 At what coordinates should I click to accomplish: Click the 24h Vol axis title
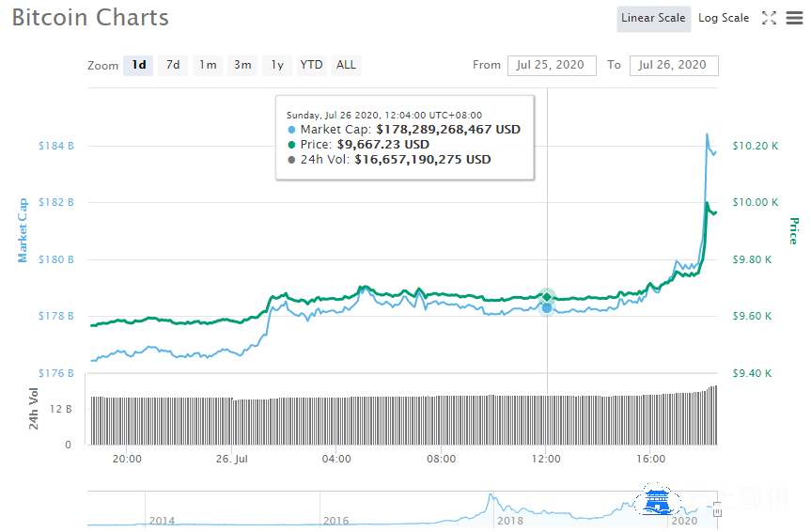(34, 409)
